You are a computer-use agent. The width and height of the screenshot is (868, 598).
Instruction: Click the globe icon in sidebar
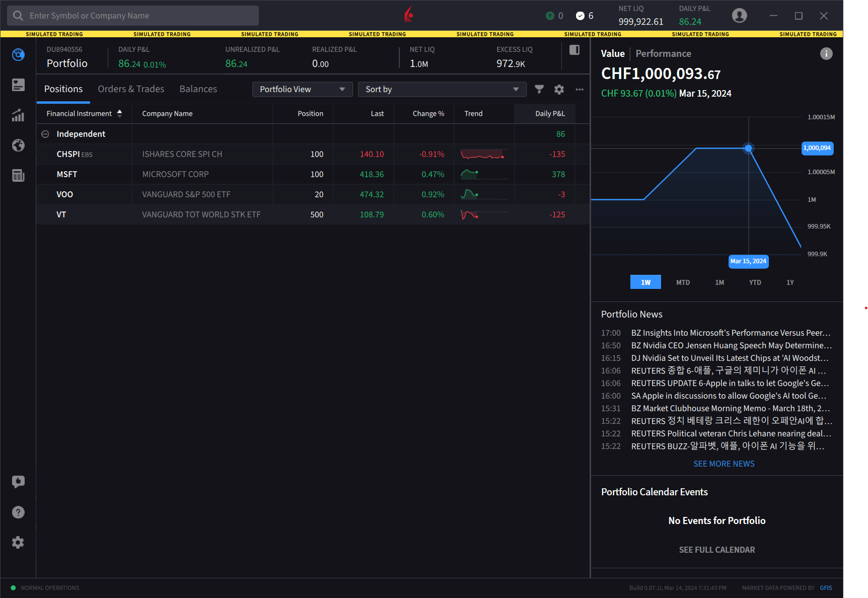[18, 145]
